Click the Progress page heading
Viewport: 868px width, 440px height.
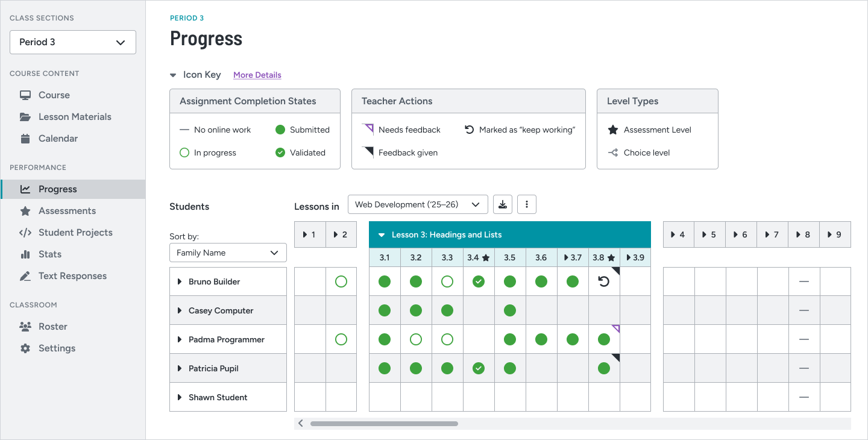(x=206, y=39)
